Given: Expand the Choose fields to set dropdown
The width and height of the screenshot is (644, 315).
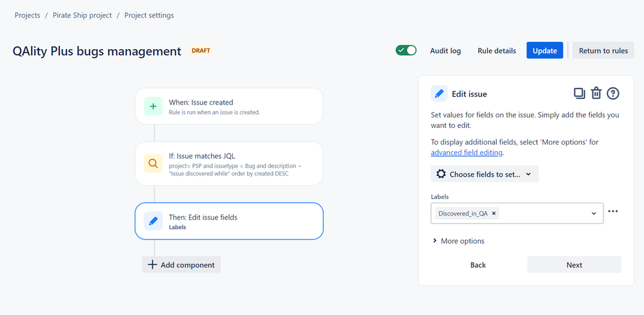Looking at the screenshot, I should point(485,174).
